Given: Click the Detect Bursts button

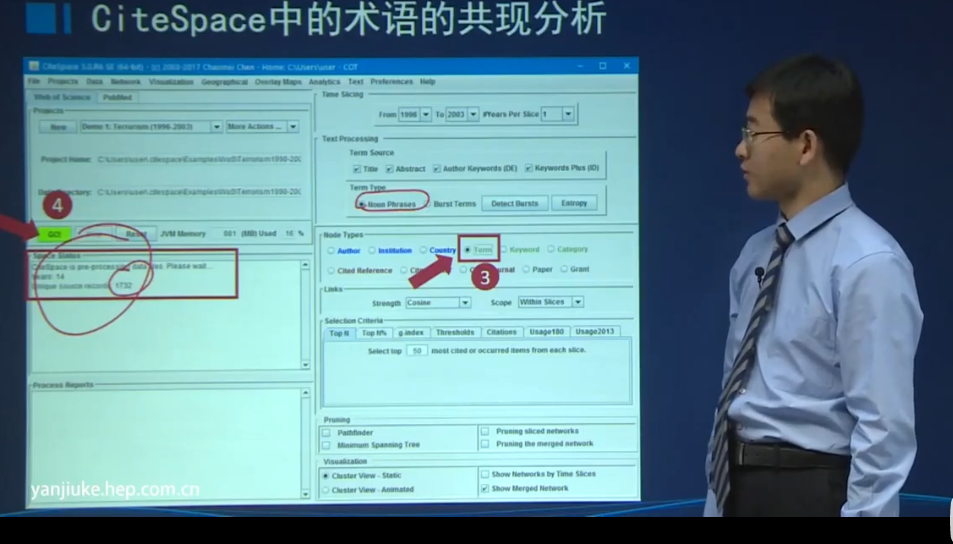Looking at the screenshot, I should (515, 204).
